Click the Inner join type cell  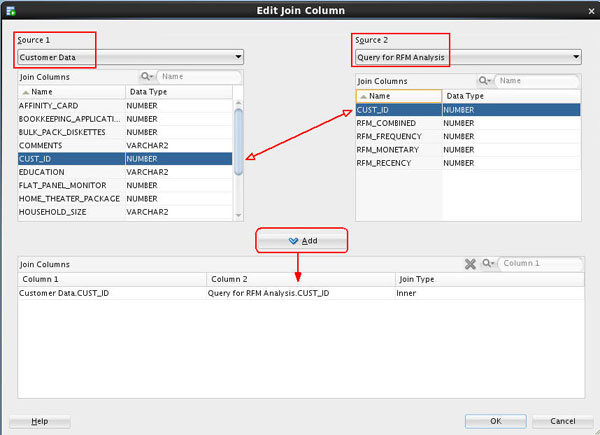(490, 293)
